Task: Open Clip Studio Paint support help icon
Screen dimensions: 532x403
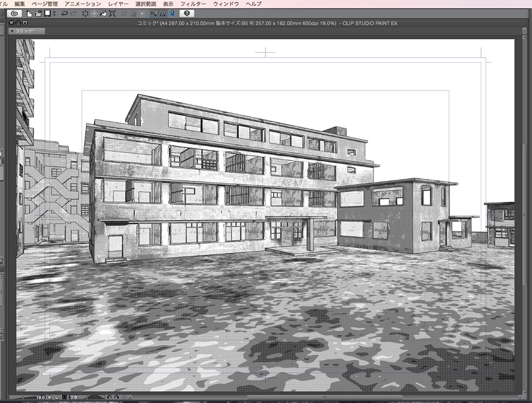Action: click(x=187, y=14)
